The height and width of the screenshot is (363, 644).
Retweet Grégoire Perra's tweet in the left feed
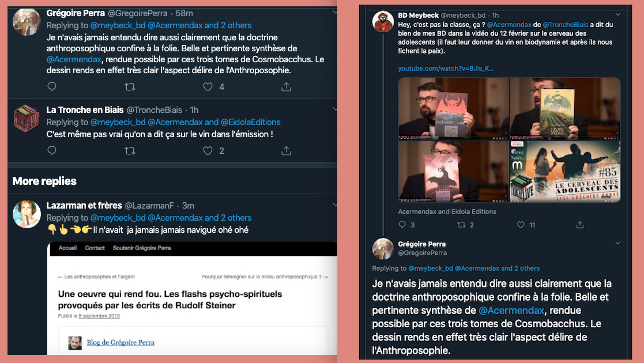pos(130,86)
